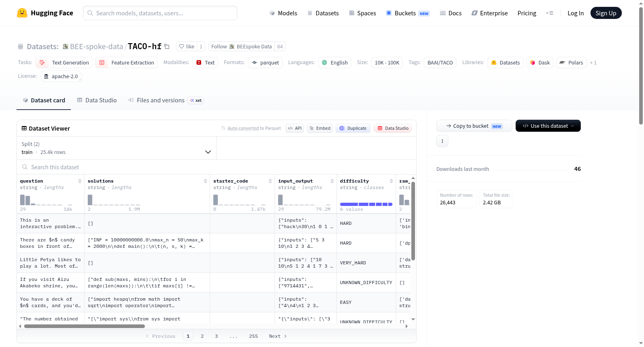
Task: Open the three-dot more options button
Action: (442, 141)
